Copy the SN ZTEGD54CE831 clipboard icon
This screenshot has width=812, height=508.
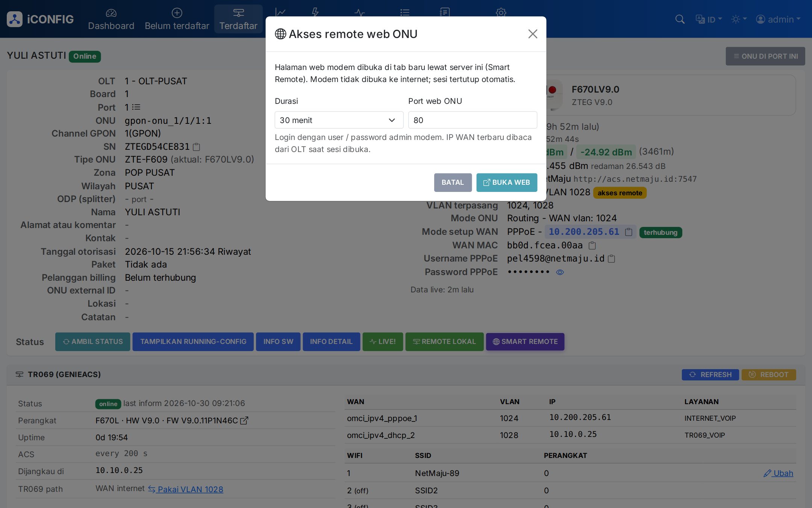(196, 147)
